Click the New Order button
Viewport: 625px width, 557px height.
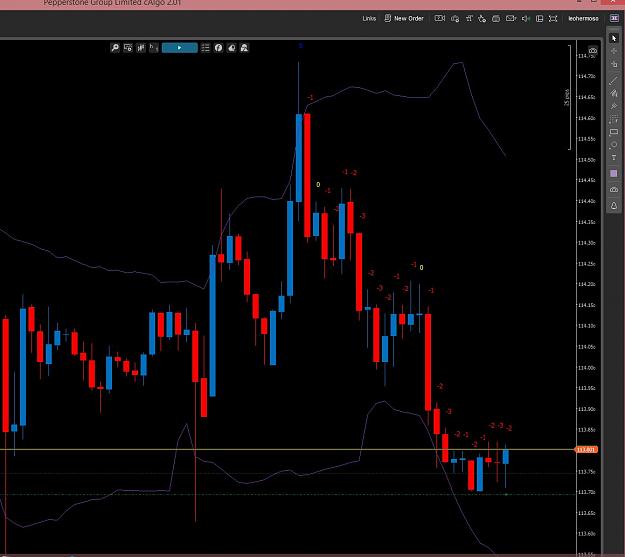coord(404,18)
